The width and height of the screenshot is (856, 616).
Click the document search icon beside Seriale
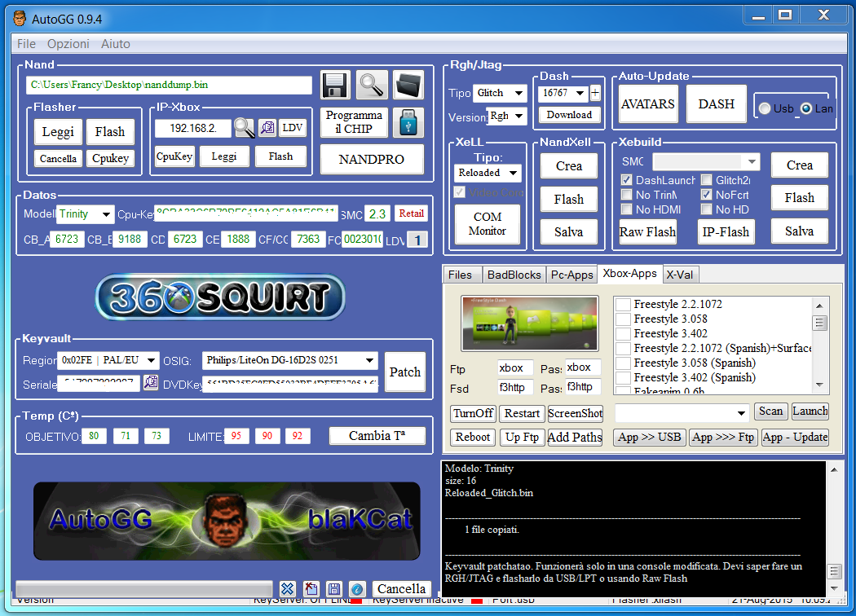tap(151, 383)
